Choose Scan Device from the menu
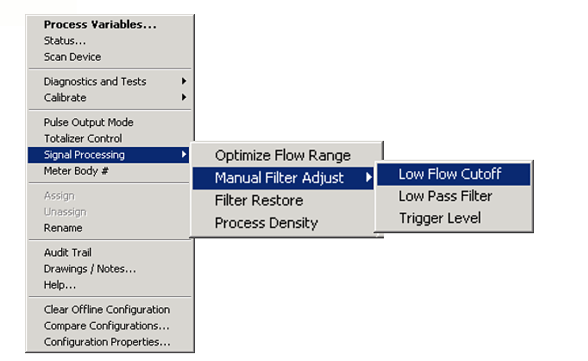The height and width of the screenshot is (361, 588). pos(72,57)
